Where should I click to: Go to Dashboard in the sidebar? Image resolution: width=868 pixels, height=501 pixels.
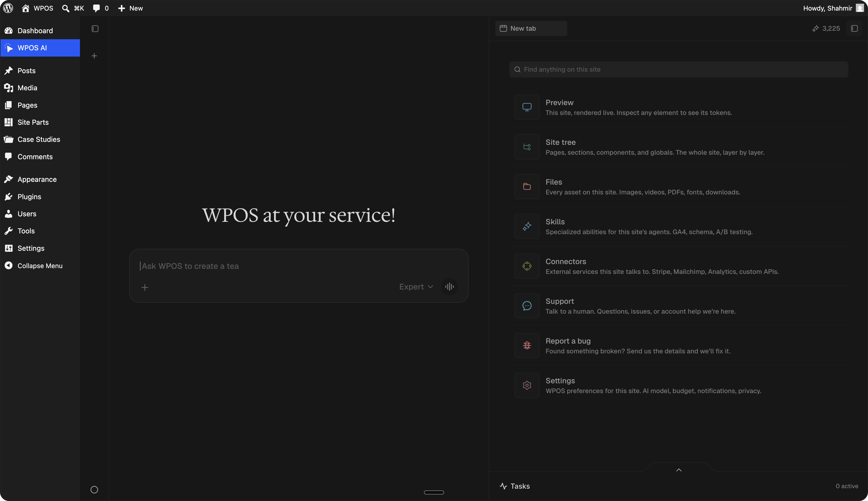40,31
